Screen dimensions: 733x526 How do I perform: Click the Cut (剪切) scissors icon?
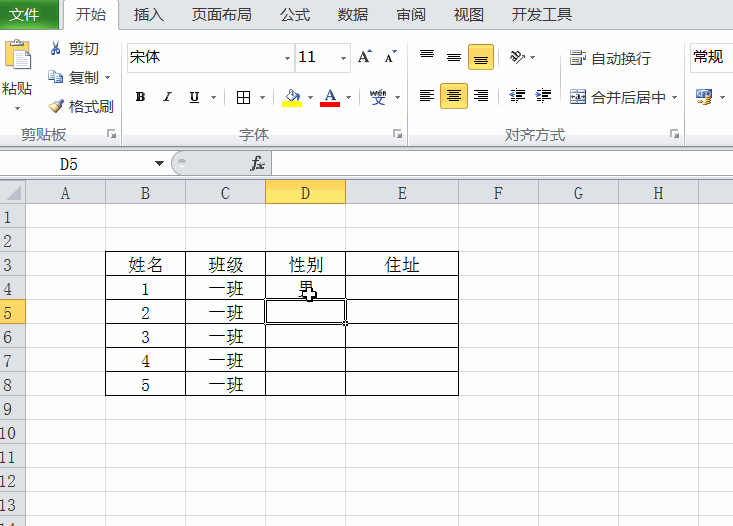[x=56, y=49]
